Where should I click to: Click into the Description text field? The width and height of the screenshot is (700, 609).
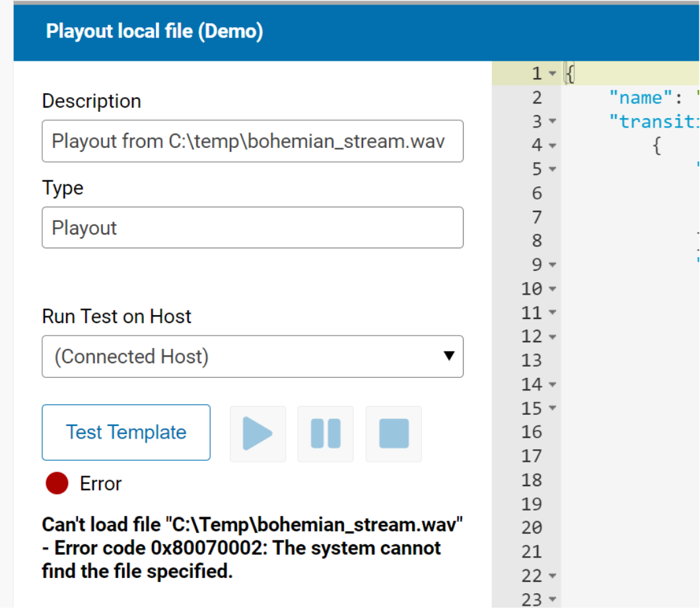(252, 141)
